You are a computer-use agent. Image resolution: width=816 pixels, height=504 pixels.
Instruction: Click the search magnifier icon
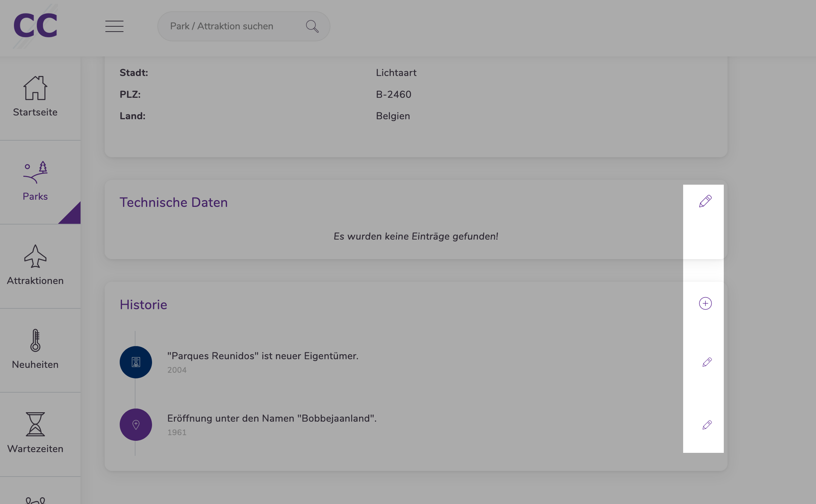click(312, 26)
